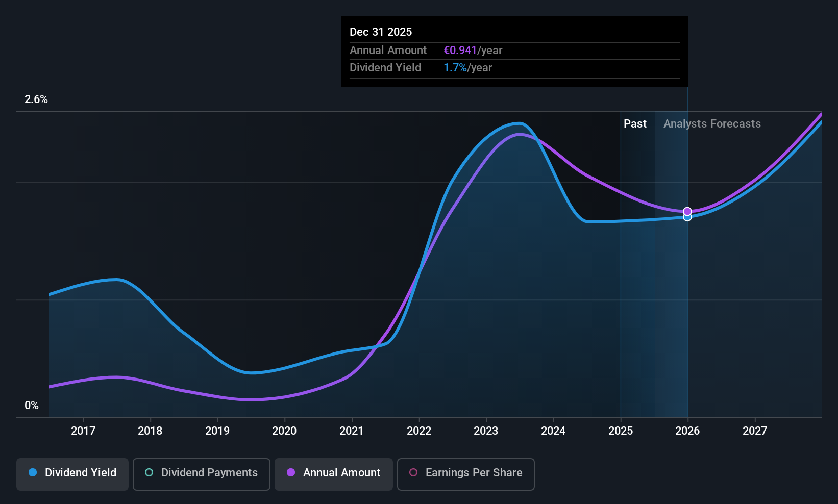Screen dimensions: 838x504
Task: Click the Dec 31 2025 tooltip date
Action: point(381,32)
